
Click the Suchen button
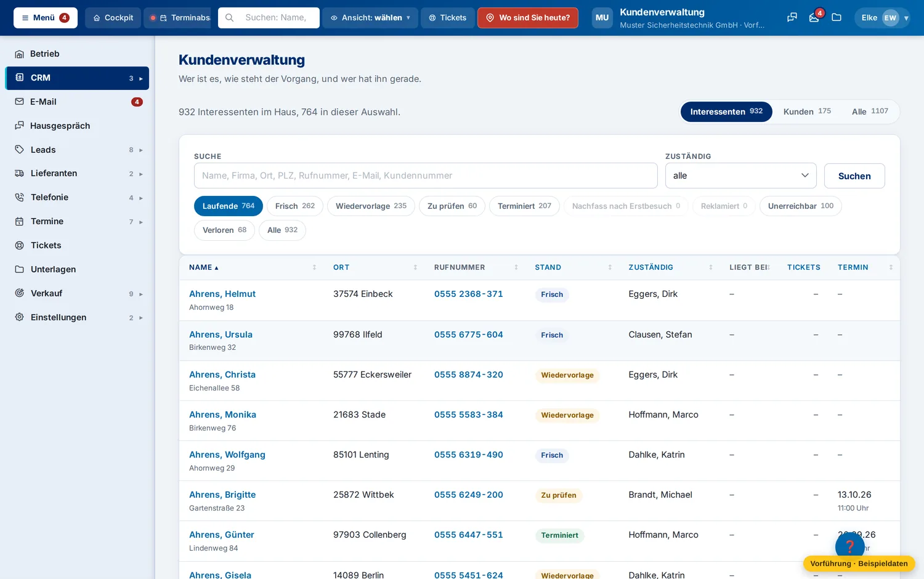click(x=854, y=176)
